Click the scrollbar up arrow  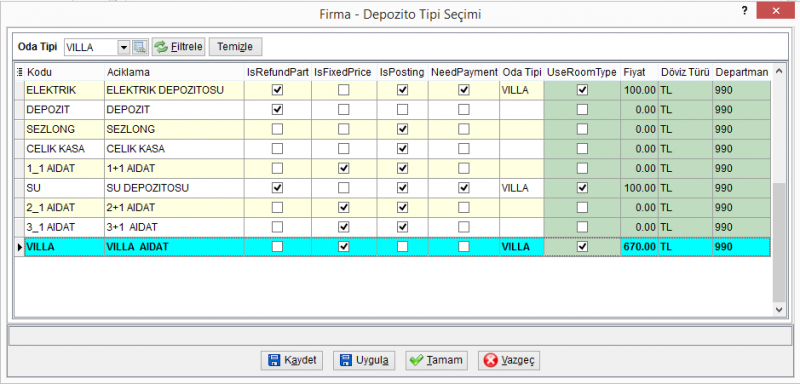[x=779, y=71]
